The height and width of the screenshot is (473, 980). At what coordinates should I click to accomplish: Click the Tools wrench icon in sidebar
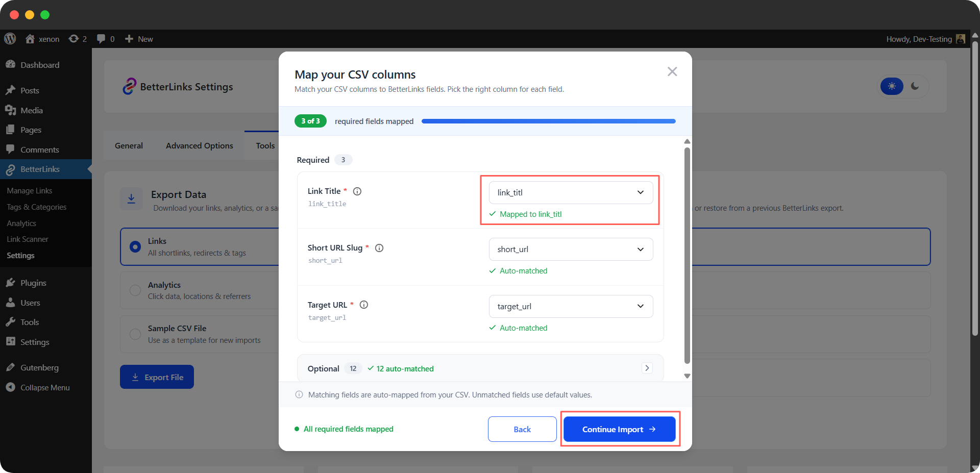pyautogui.click(x=10, y=322)
